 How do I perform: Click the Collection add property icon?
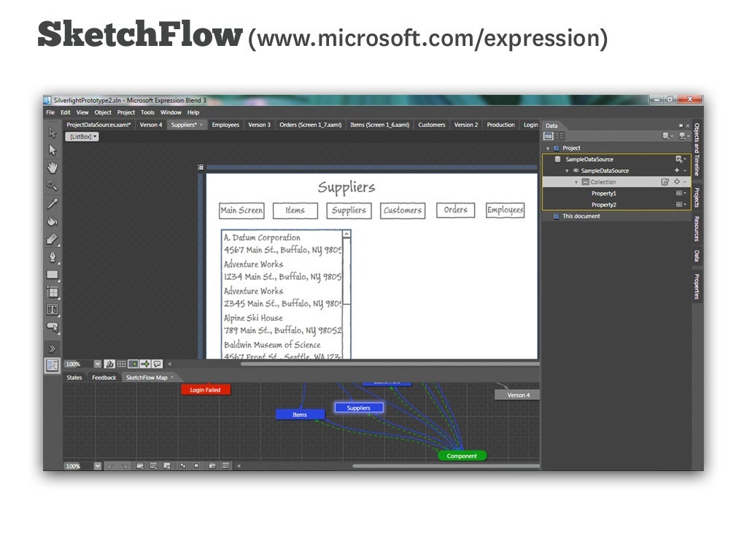(x=676, y=182)
